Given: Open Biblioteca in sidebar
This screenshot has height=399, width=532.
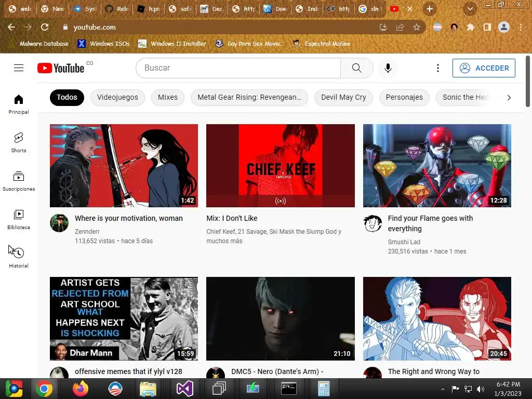Looking at the screenshot, I should point(19,220).
